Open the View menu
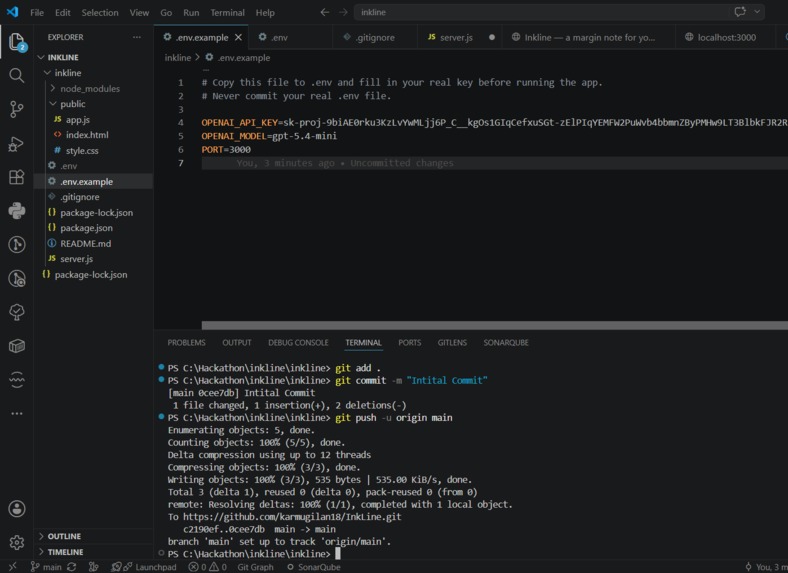 point(139,13)
